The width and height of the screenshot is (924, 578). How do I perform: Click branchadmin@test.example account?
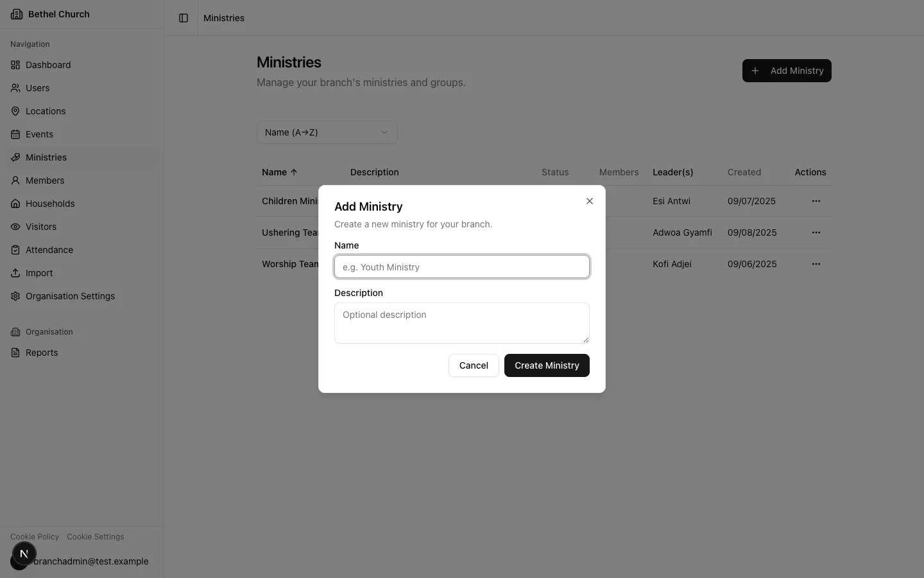90,561
